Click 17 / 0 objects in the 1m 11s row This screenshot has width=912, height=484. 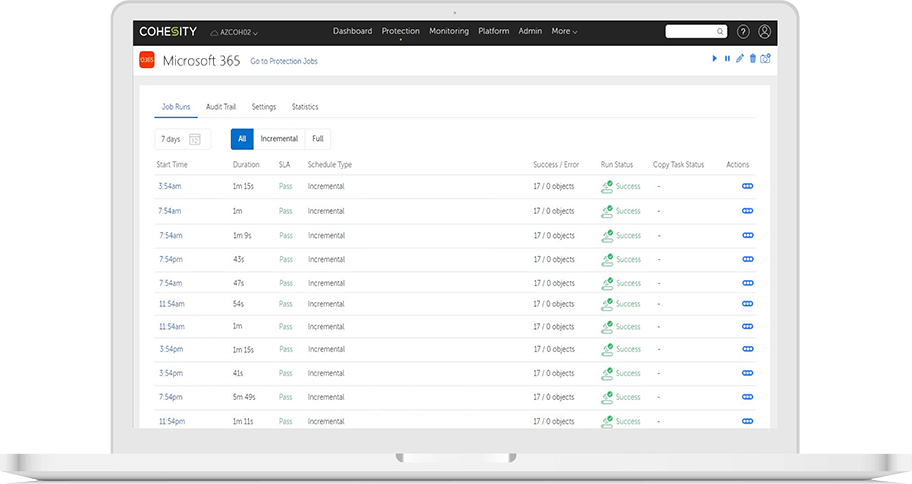click(554, 421)
